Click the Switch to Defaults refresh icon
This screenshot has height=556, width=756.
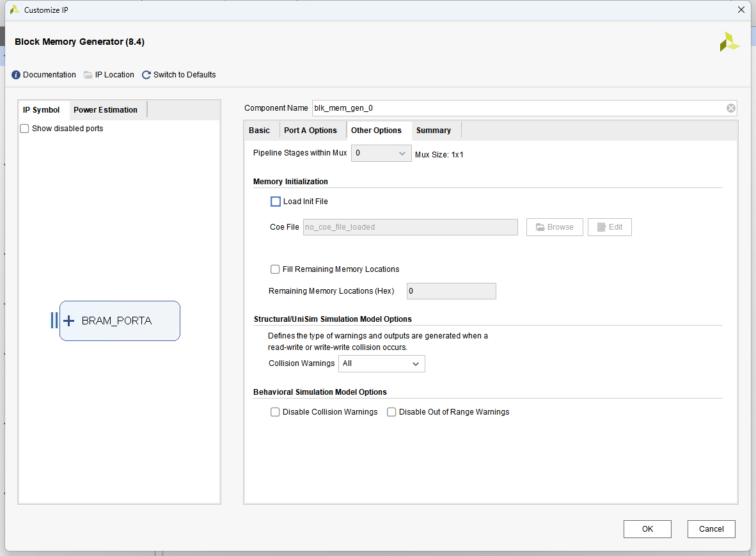tap(146, 75)
